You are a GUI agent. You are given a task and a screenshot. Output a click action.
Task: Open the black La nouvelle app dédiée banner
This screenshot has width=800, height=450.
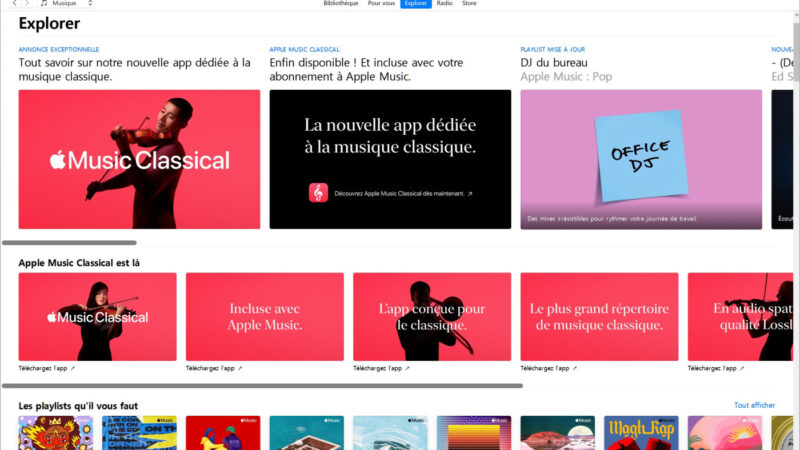pos(390,159)
